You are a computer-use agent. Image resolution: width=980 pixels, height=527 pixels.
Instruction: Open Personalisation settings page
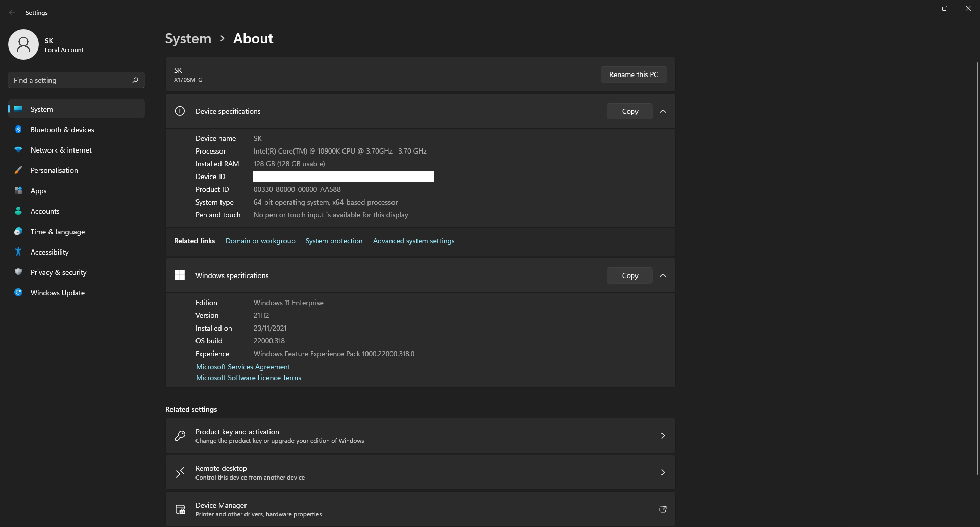point(77,170)
